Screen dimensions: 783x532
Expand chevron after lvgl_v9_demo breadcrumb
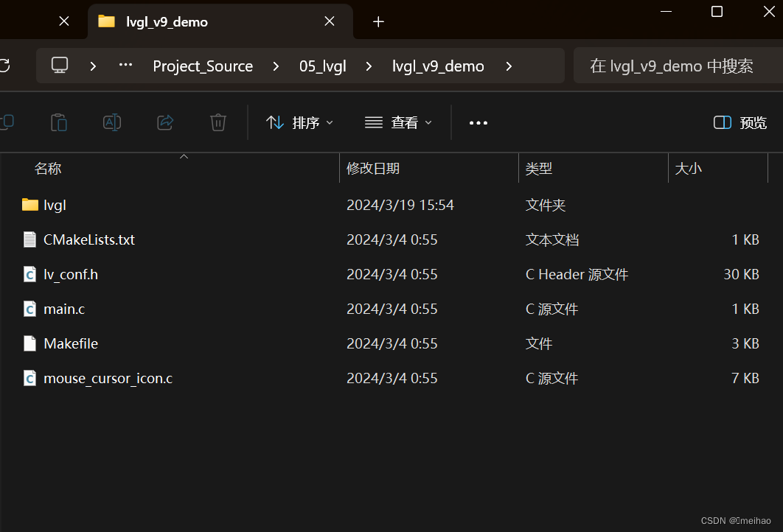tap(509, 66)
